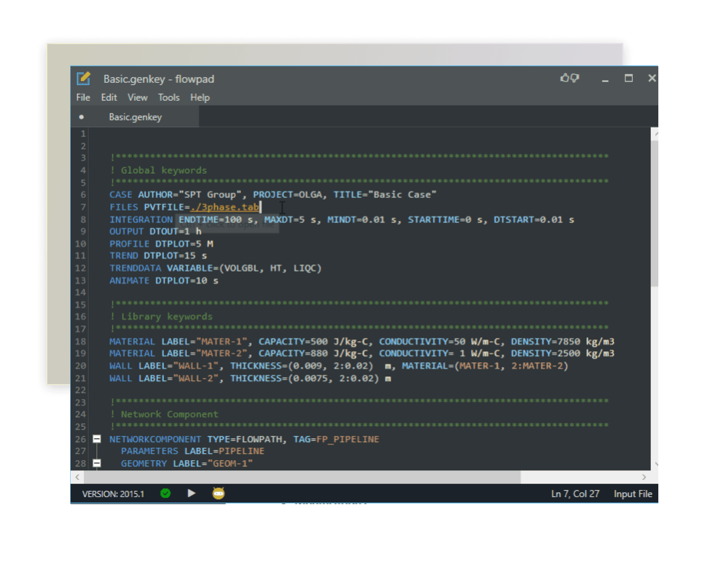
Task: Click the green validation check icon
Action: [166, 493]
